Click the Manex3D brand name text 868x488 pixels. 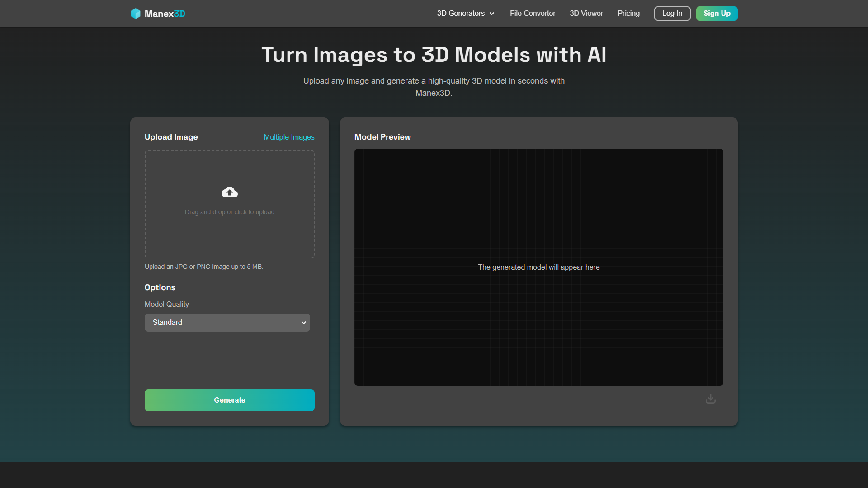pyautogui.click(x=165, y=14)
